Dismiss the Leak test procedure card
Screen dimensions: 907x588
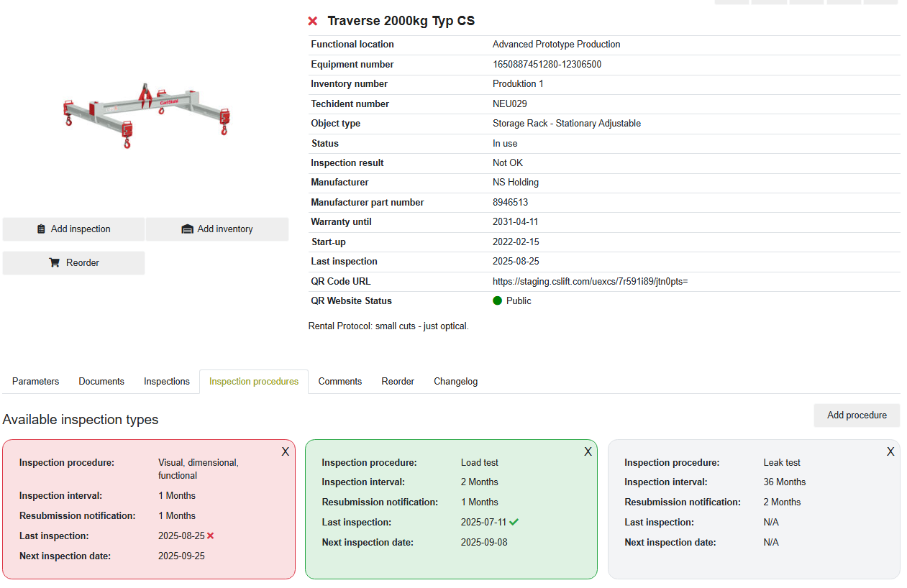890,452
